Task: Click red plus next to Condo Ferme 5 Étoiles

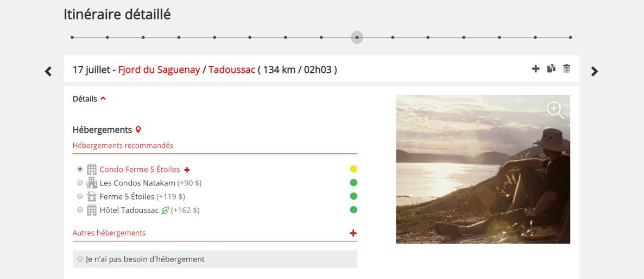Action: coord(187,170)
